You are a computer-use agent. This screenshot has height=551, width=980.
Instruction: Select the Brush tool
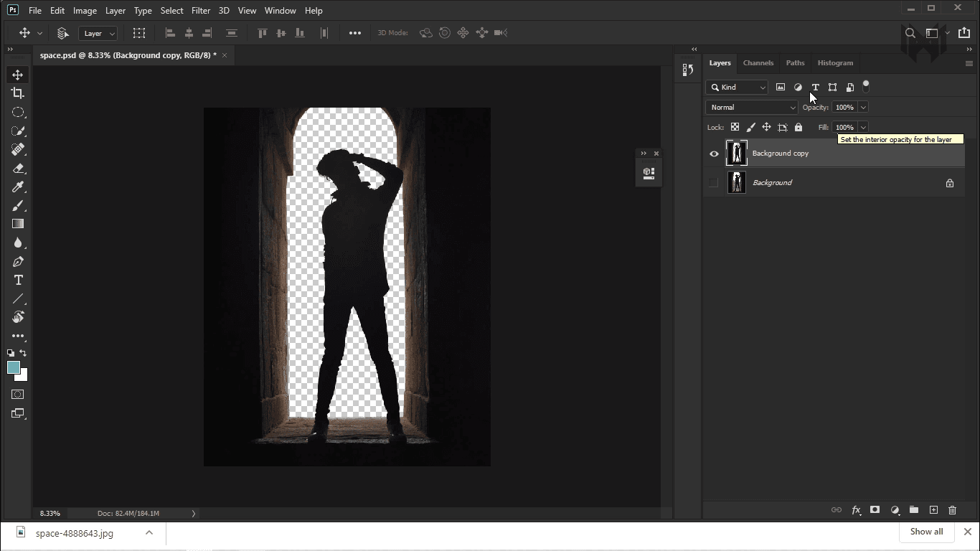(x=18, y=205)
